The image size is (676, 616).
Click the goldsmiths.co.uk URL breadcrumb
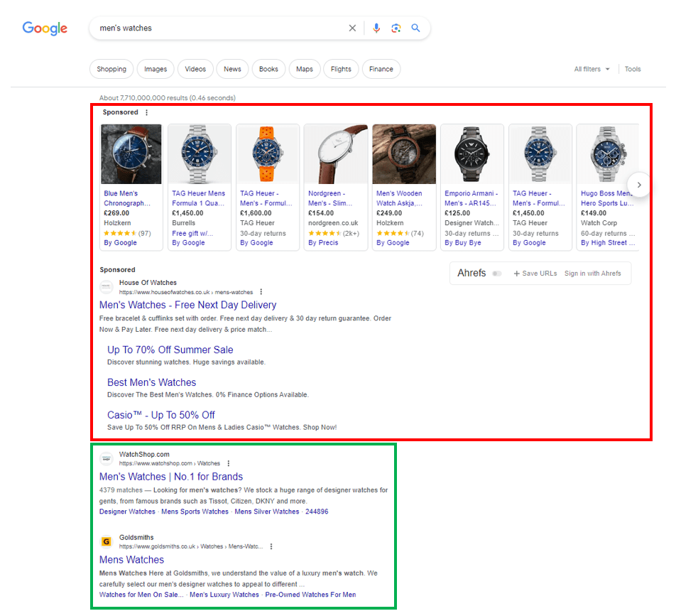point(191,546)
